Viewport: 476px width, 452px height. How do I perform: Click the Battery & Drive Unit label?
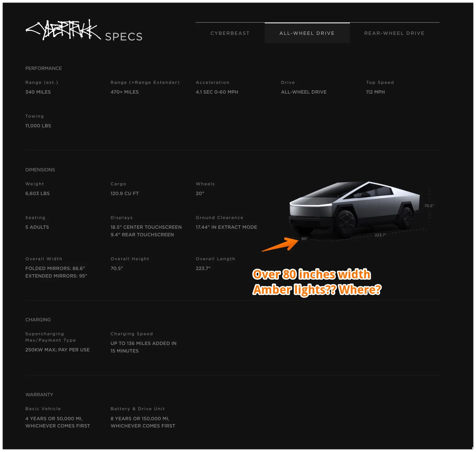coord(138,409)
